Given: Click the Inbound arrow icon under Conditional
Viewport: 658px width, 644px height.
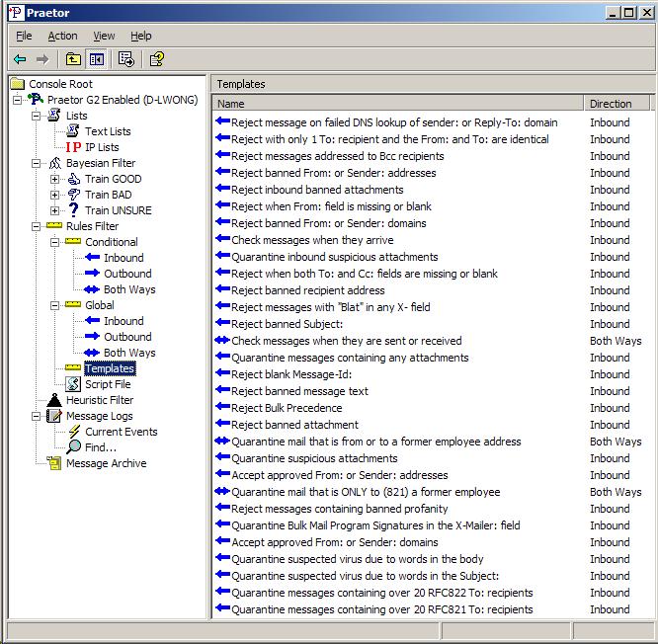Looking at the screenshot, I should pyautogui.click(x=92, y=257).
